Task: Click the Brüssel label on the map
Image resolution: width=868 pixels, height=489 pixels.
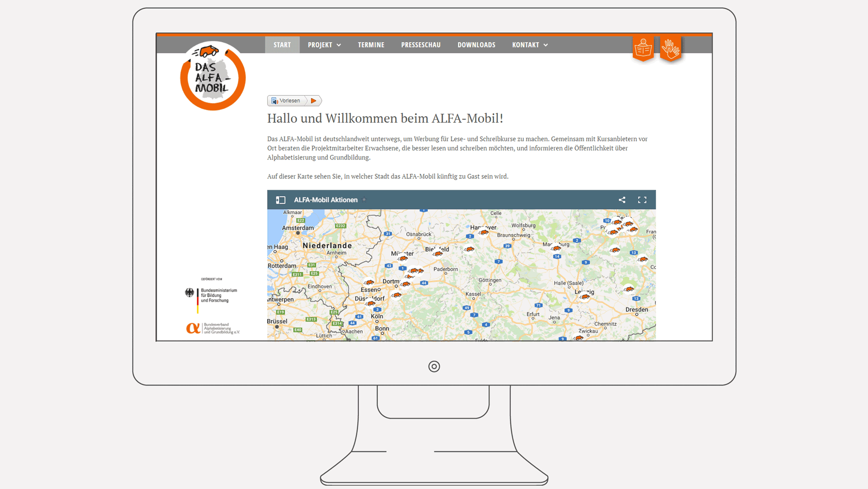Action: 277,321
